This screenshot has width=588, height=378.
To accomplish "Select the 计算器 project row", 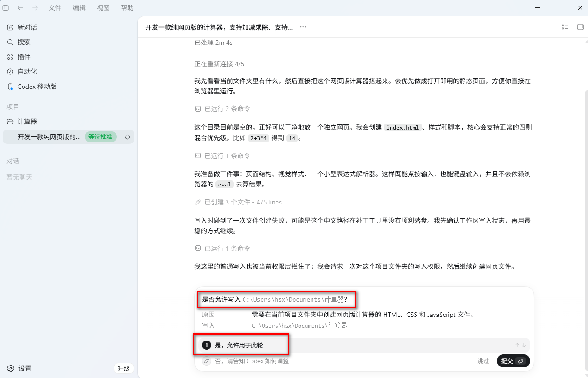I will tap(68, 122).
